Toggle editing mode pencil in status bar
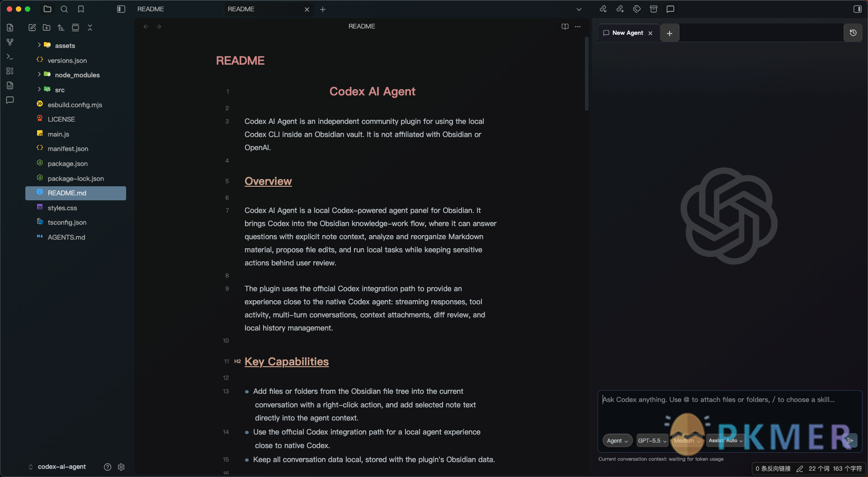 click(800, 469)
